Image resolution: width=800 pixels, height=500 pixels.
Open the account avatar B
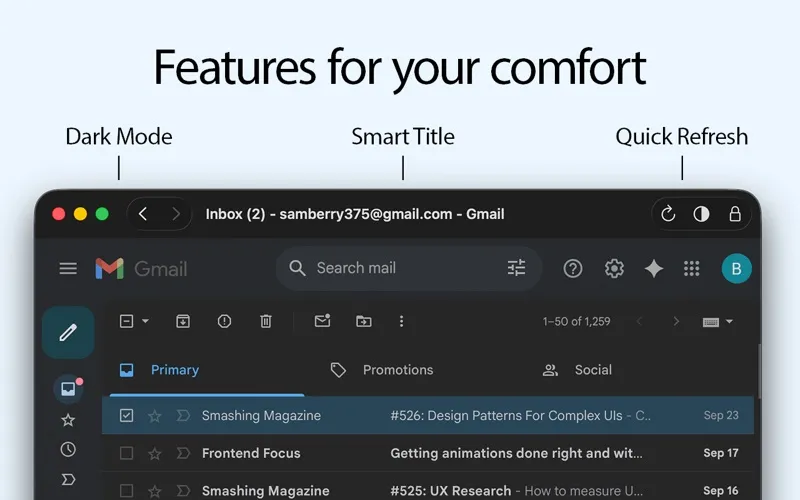click(736, 268)
